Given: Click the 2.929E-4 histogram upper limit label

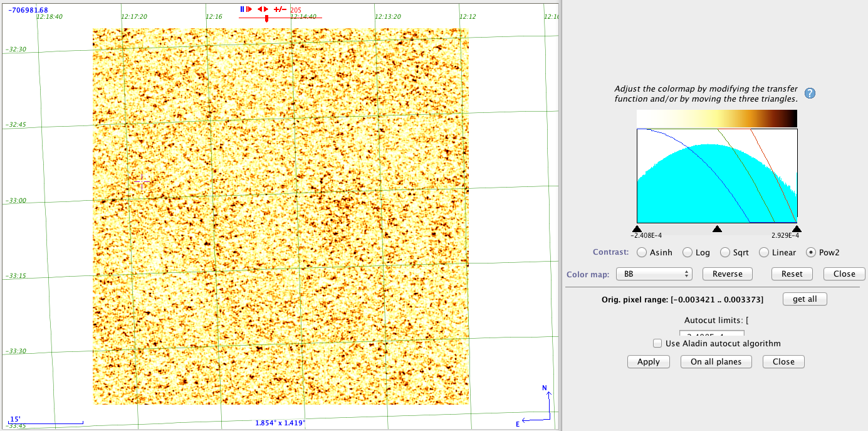Looking at the screenshot, I should [785, 236].
